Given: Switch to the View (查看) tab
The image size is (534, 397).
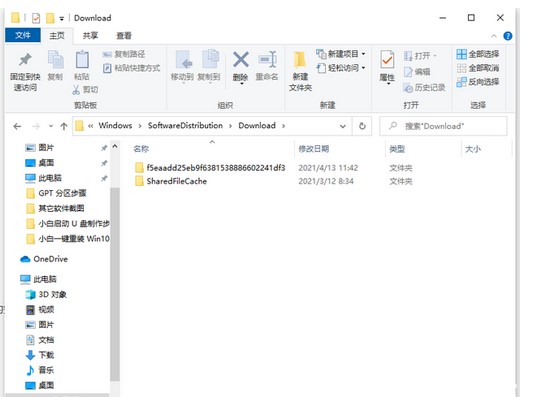Looking at the screenshot, I should coord(124,35).
